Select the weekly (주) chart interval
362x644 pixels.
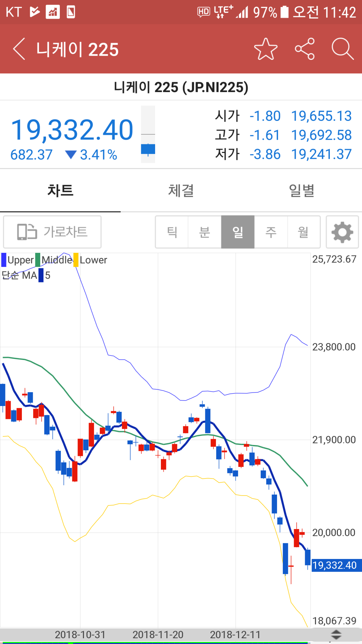pyautogui.click(x=271, y=232)
